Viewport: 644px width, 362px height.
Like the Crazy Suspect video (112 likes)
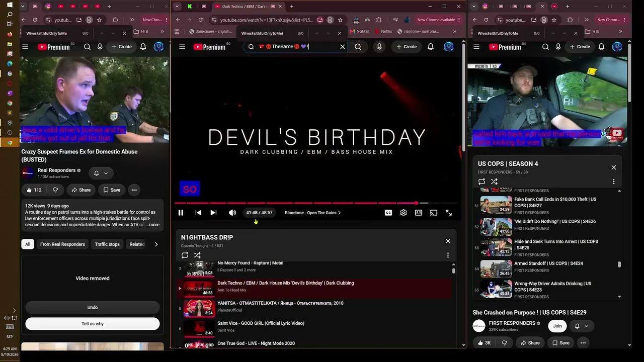pyautogui.click(x=34, y=190)
